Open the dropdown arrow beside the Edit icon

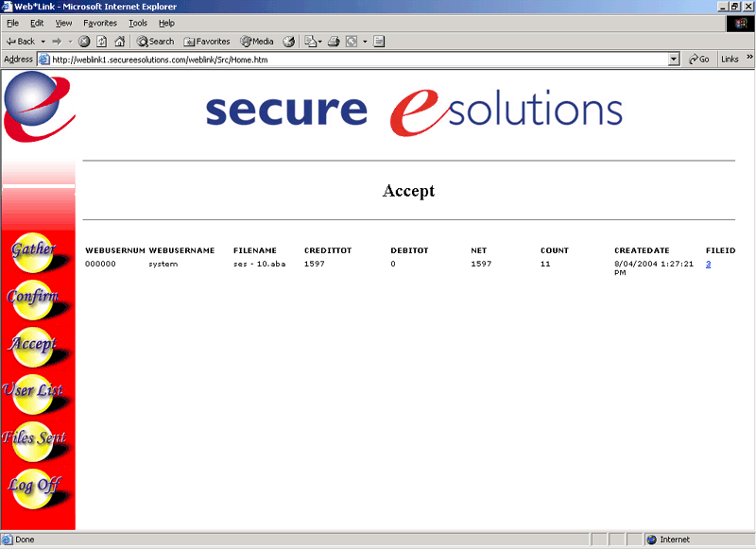point(365,42)
